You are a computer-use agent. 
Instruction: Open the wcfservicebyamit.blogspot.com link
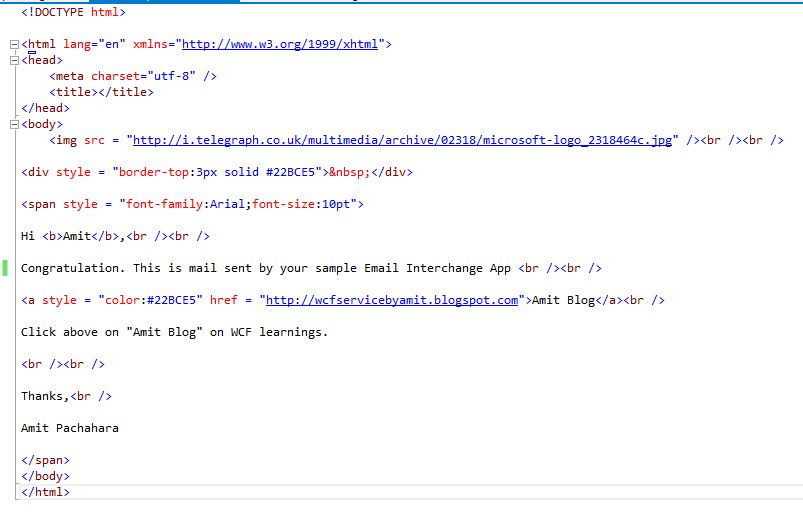(392, 300)
